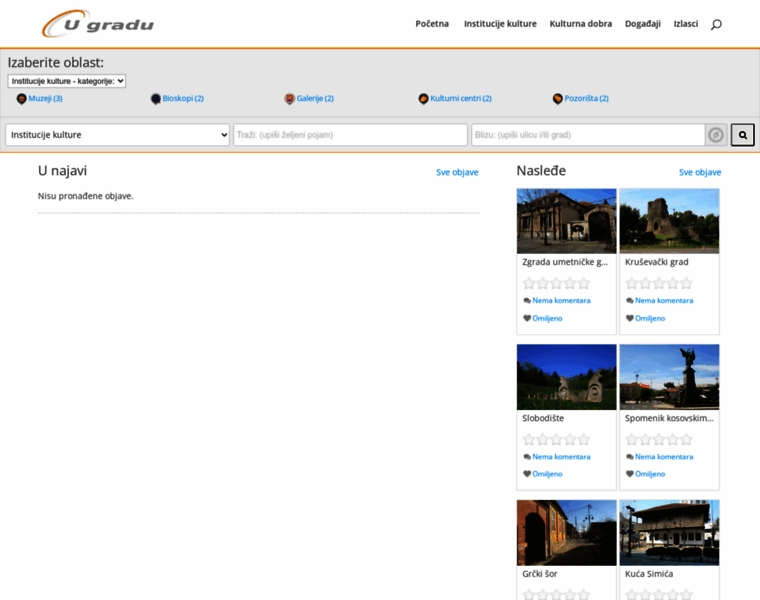Open Galerije (2) category link
The image size is (760, 600).
315,98
